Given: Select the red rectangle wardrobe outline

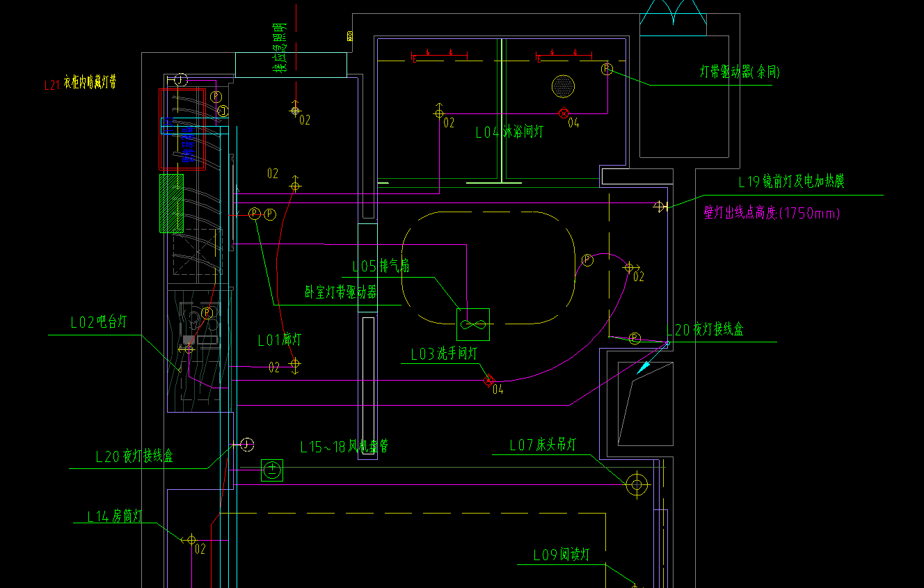Looking at the screenshot, I should pyautogui.click(x=182, y=129).
